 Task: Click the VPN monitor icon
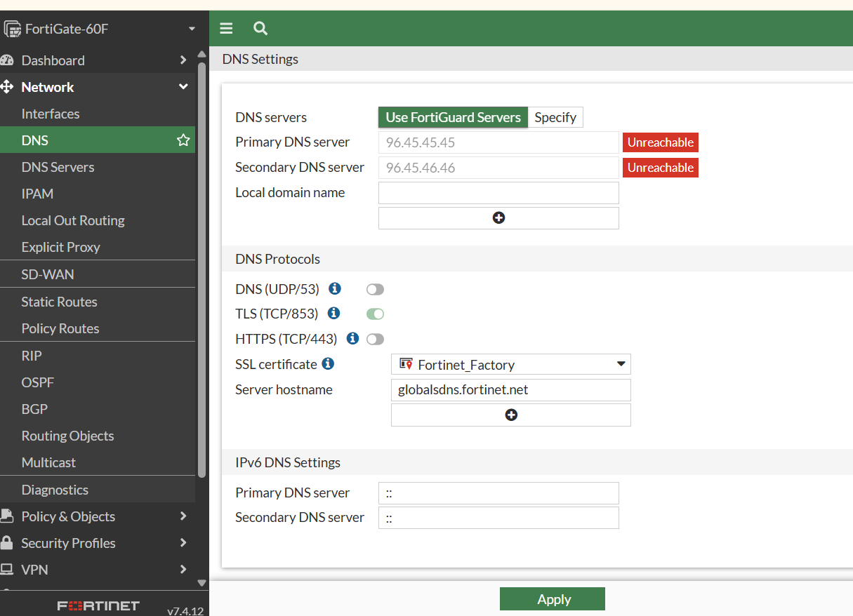(7, 569)
